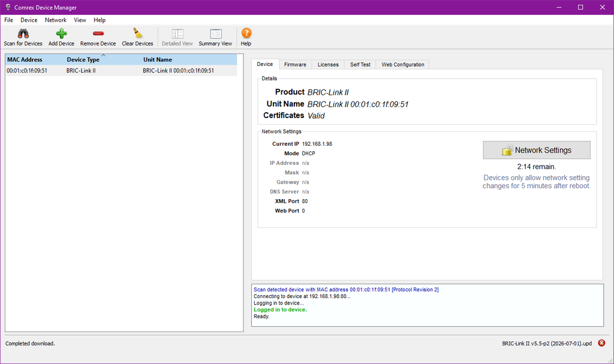Sort list by MAC Address column header
The height and width of the screenshot is (364, 614).
point(34,59)
